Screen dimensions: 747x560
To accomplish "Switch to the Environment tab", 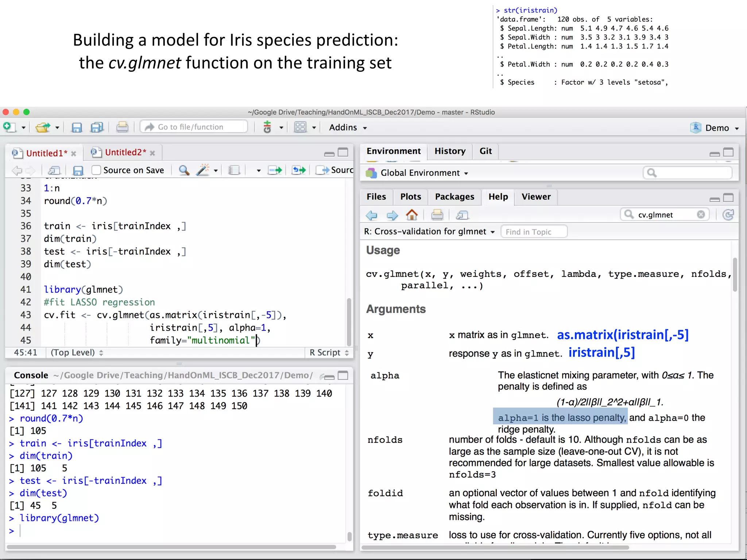I will [x=393, y=151].
